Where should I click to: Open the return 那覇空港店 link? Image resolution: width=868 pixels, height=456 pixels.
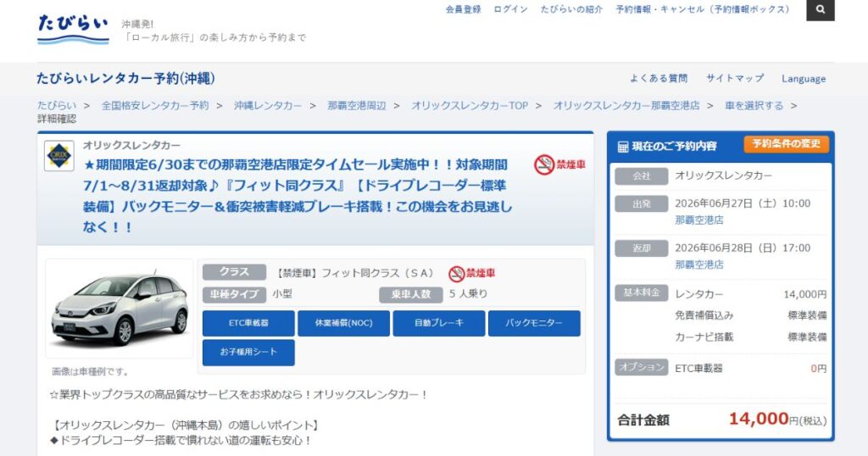point(698,264)
